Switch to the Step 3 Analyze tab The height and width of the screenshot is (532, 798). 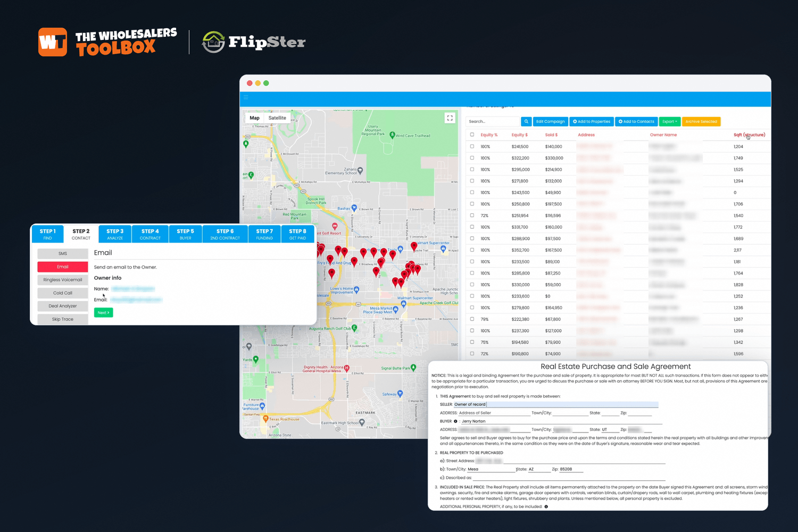(x=115, y=234)
